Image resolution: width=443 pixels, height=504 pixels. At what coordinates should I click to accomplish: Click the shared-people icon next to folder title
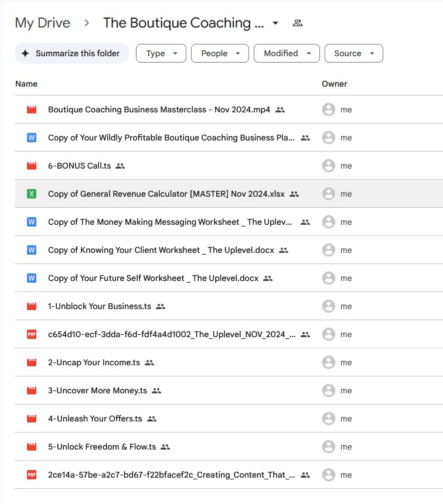(298, 23)
